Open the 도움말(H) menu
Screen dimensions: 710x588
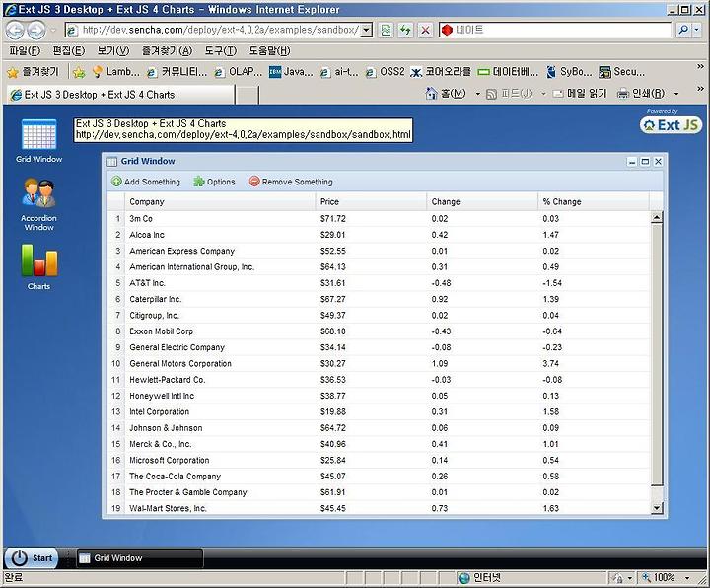coord(269,50)
